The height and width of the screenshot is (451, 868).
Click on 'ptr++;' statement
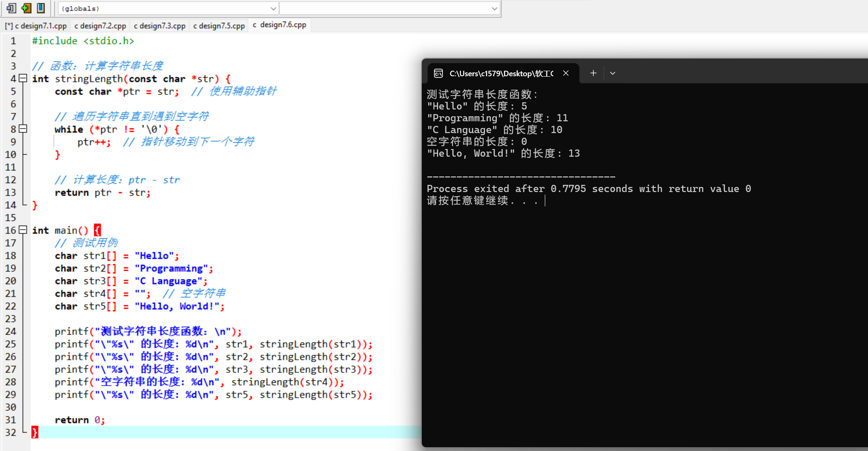(94, 142)
